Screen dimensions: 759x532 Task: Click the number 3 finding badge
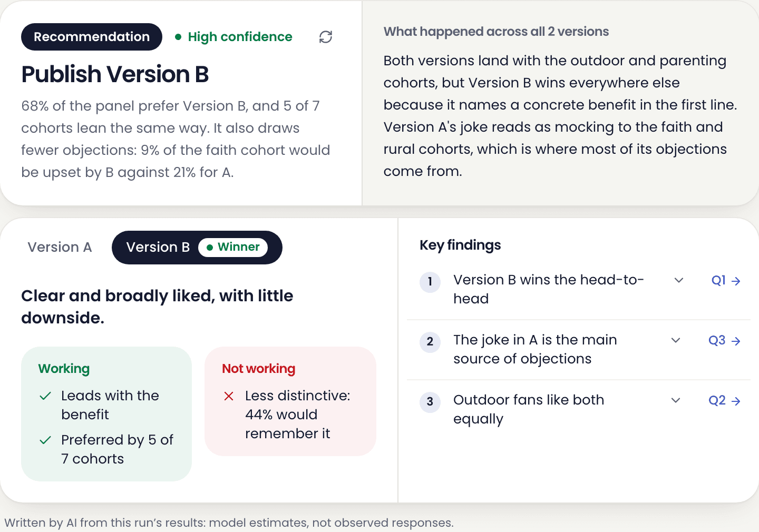click(430, 402)
